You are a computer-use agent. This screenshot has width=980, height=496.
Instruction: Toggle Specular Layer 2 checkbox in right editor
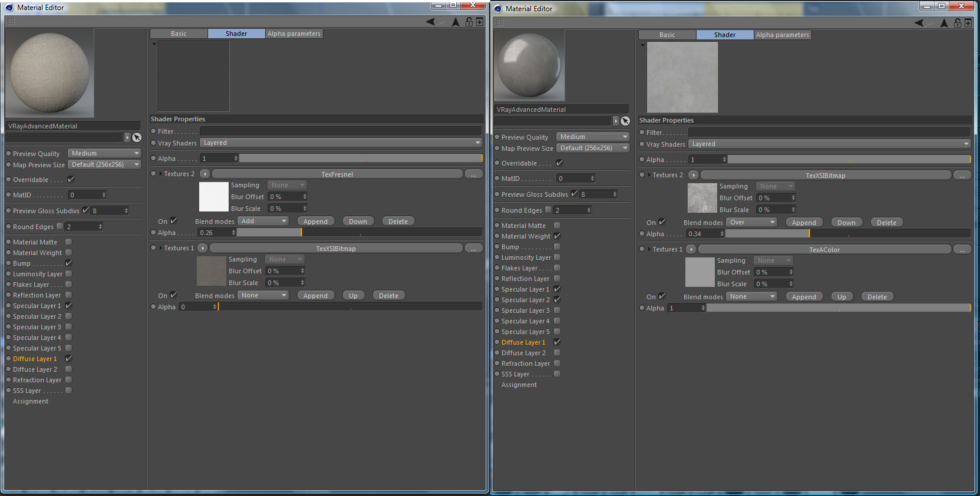(x=557, y=299)
